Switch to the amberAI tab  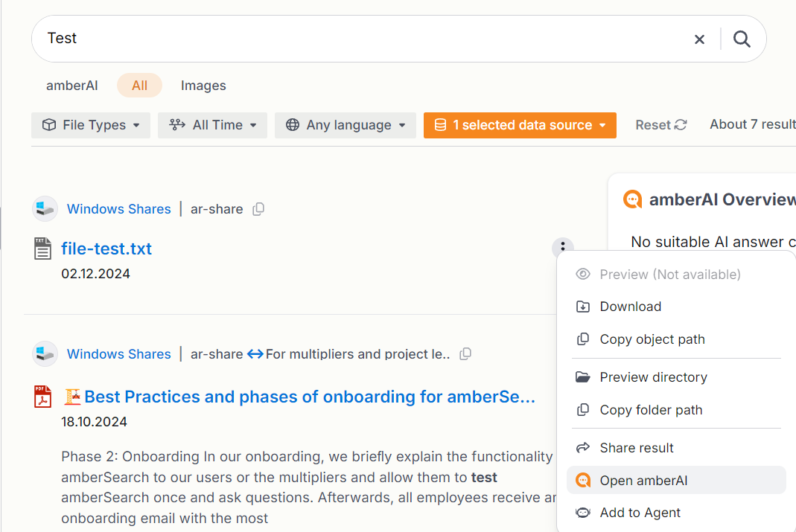tap(71, 86)
